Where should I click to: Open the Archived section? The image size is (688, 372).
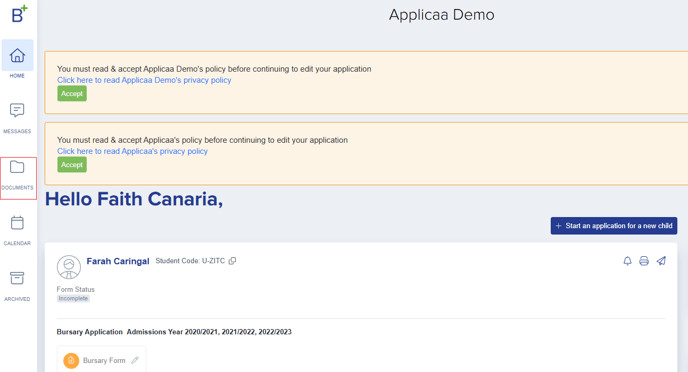click(x=17, y=286)
